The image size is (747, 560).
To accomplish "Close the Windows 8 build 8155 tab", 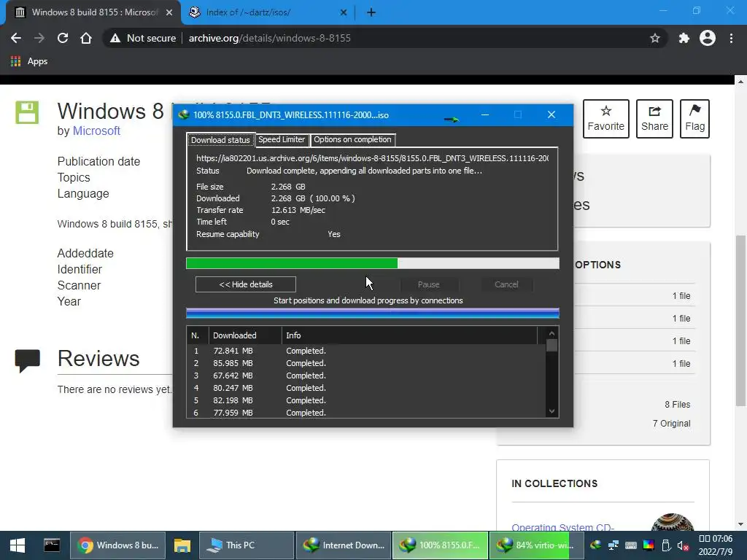I will pyautogui.click(x=169, y=12).
